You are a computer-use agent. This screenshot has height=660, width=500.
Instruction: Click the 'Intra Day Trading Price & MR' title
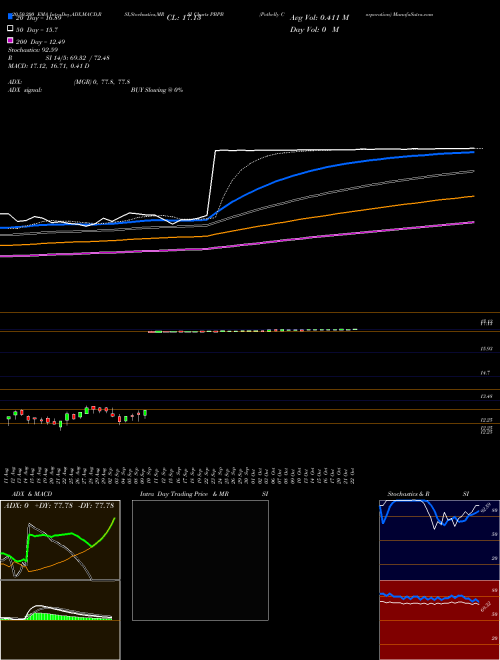(184, 494)
